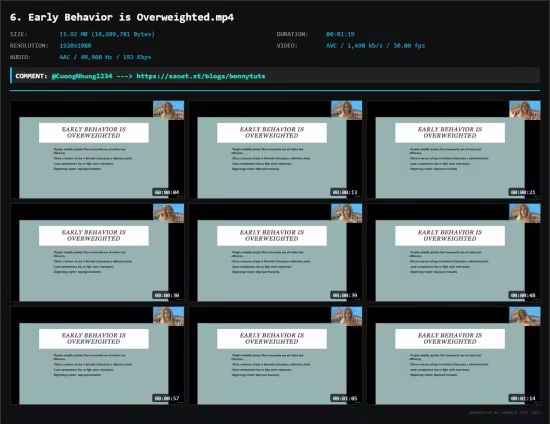Viewport: 550px width, 424px height.
Task: Click the presenter webcam inset in last frame
Action: [525, 316]
